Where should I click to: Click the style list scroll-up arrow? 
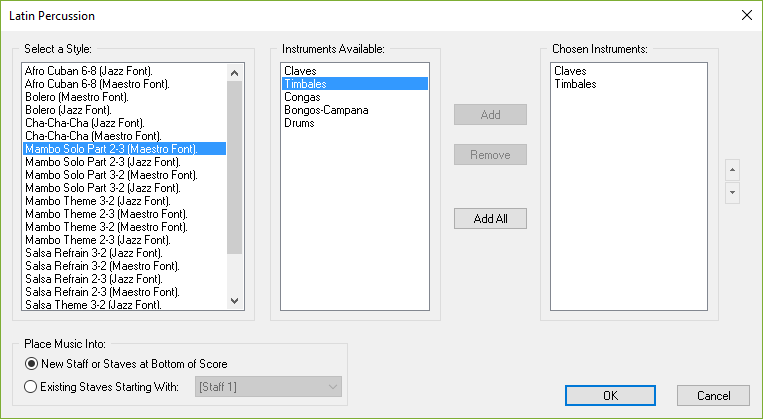pos(235,73)
